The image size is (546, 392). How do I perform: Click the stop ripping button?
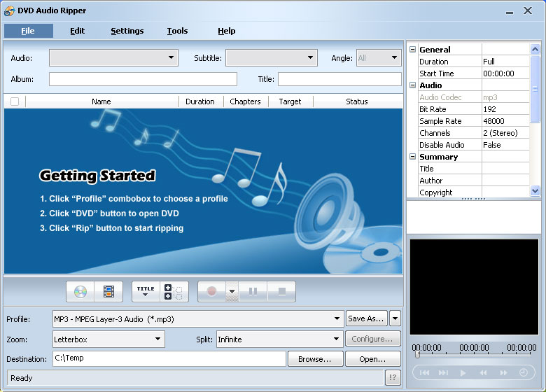[x=281, y=291]
